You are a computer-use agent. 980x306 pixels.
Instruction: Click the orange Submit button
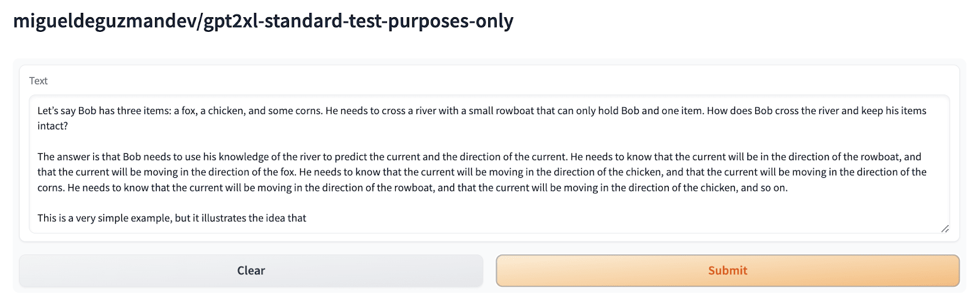[x=727, y=270]
